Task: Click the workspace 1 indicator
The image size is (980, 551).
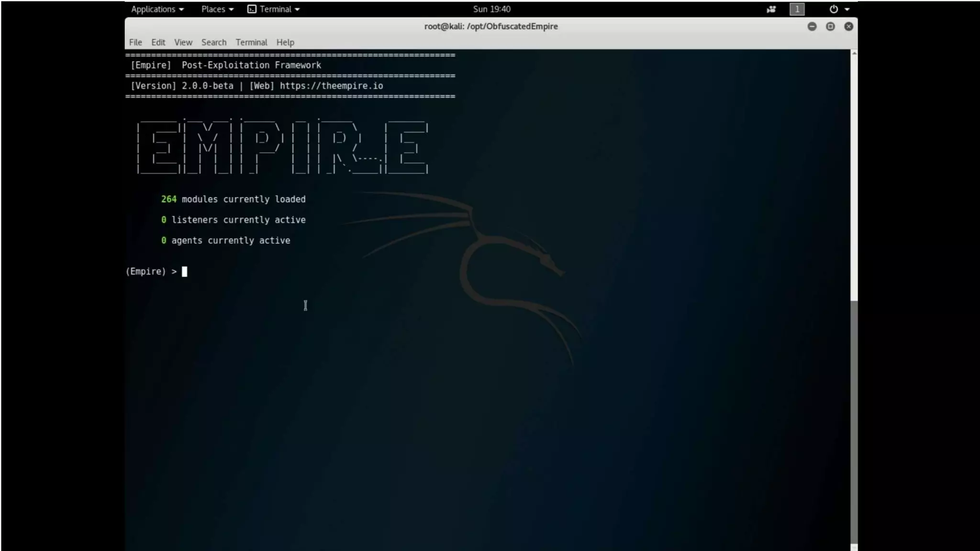Action: coord(797,9)
